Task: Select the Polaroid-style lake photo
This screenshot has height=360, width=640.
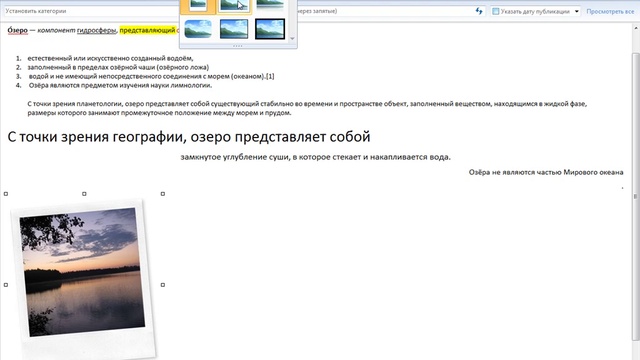Action: coord(84,279)
